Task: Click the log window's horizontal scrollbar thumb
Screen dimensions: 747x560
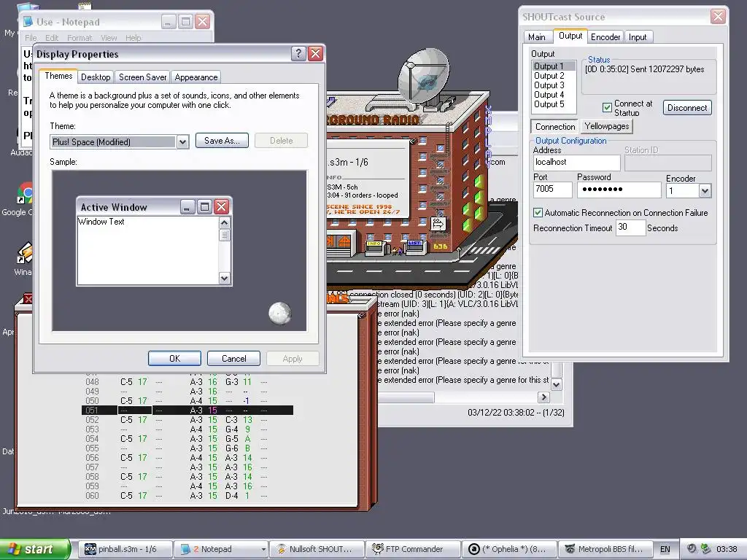Action: pos(406,397)
